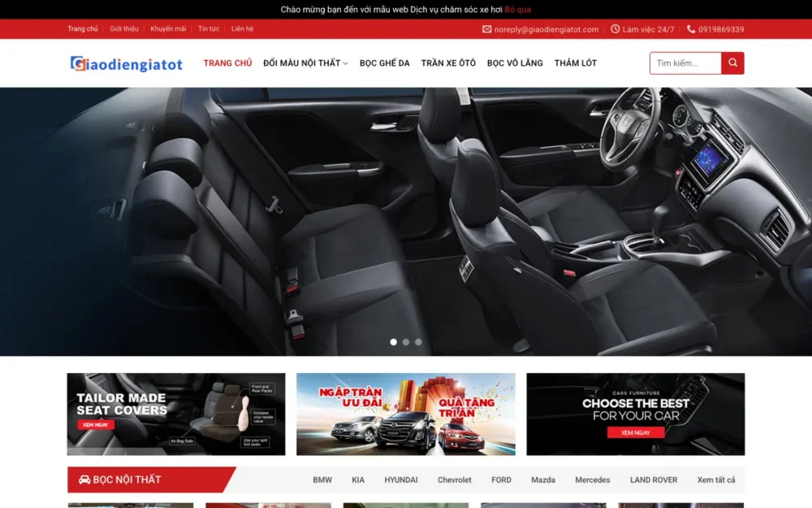Open the Giới thiệu link

coord(123,29)
